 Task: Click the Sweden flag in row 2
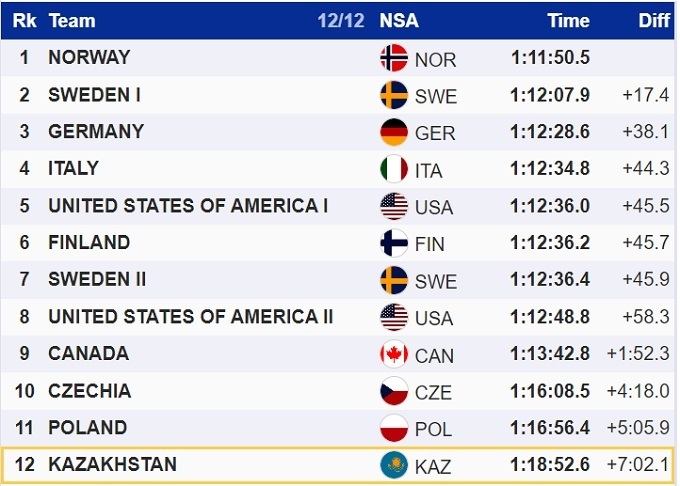(394, 95)
